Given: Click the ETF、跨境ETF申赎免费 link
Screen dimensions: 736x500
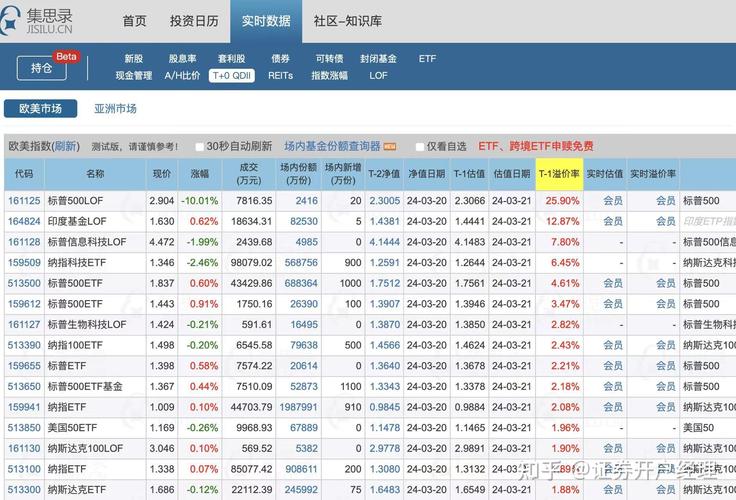Looking at the screenshot, I should pyautogui.click(x=536, y=146).
